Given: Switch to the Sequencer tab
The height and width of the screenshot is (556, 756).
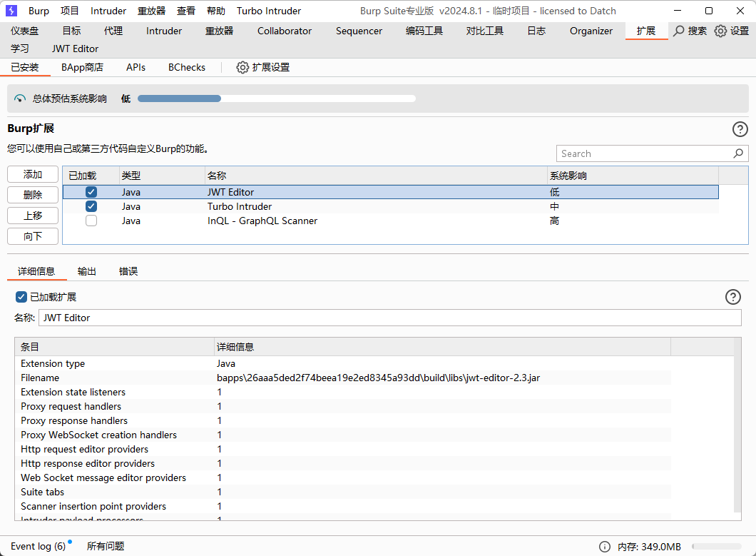Looking at the screenshot, I should (x=359, y=31).
